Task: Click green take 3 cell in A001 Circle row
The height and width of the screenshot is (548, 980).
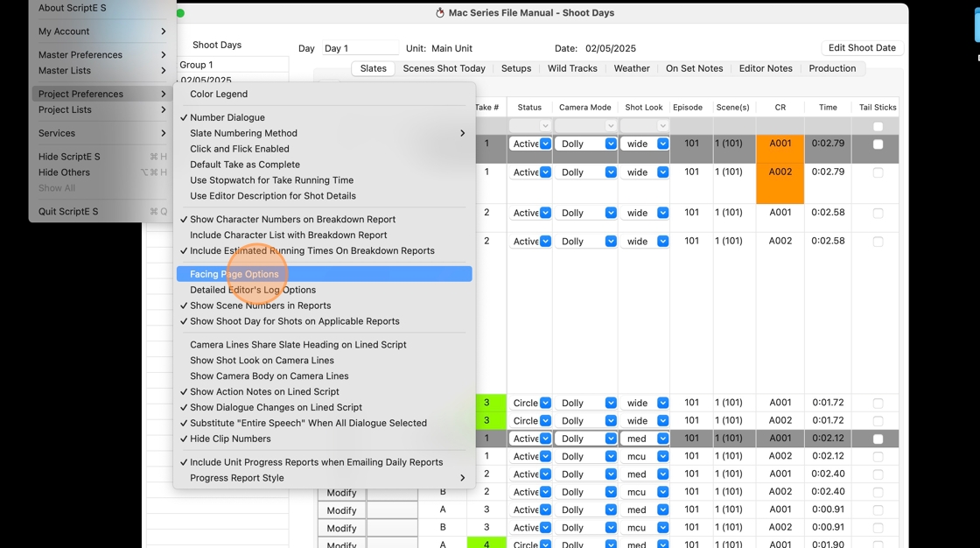Action: tap(486, 403)
